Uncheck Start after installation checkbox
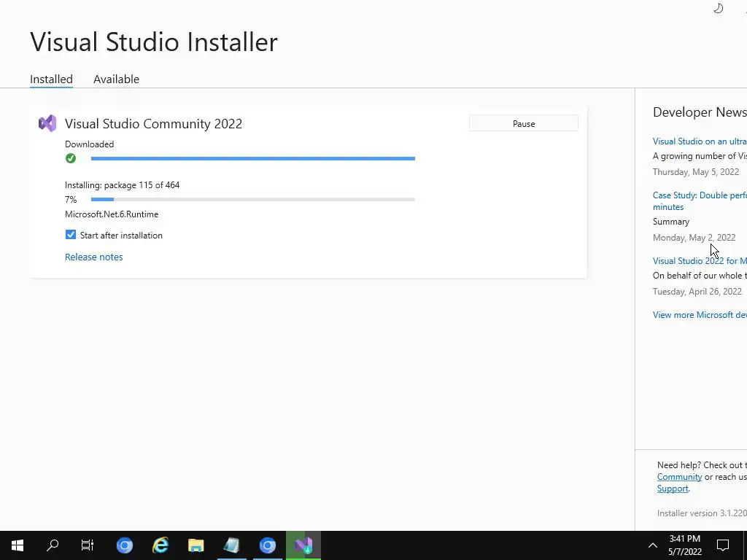Image resolution: width=747 pixels, height=560 pixels. pos(71,235)
